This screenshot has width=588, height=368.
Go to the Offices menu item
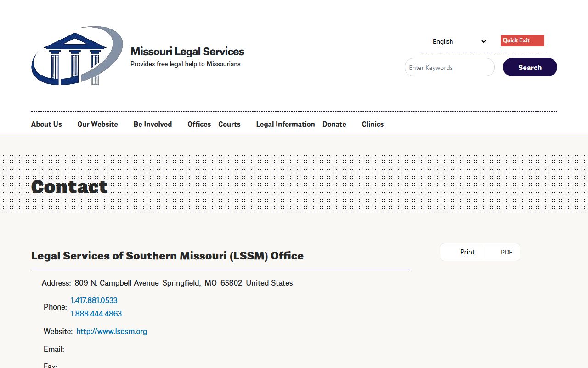(x=199, y=124)
